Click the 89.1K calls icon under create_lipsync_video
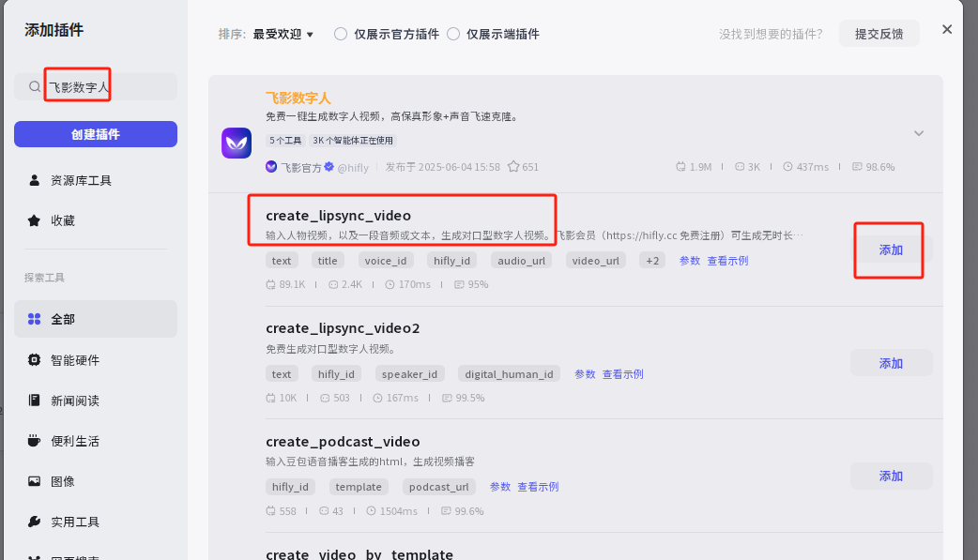 coord(270,284)
